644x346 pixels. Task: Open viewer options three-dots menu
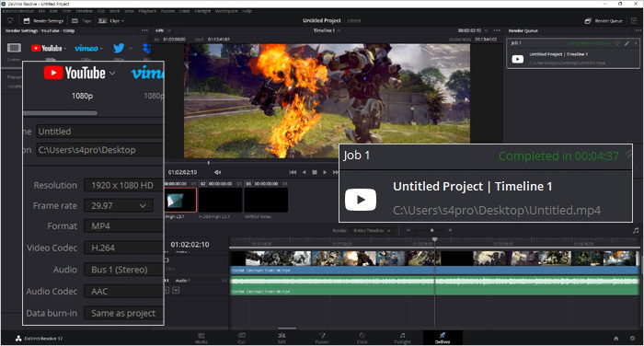pyautogui.click(x=497, y=30)
